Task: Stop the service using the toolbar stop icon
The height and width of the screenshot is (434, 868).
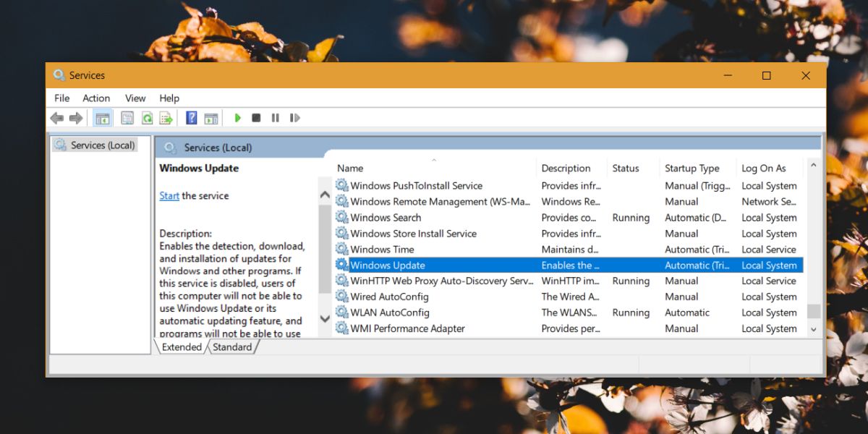Action: (256, 118)
